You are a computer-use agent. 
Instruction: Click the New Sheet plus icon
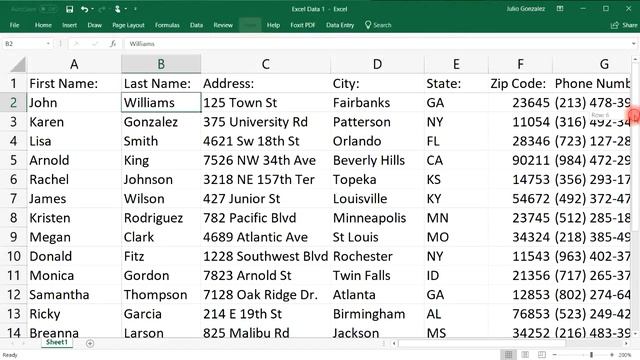90,344
